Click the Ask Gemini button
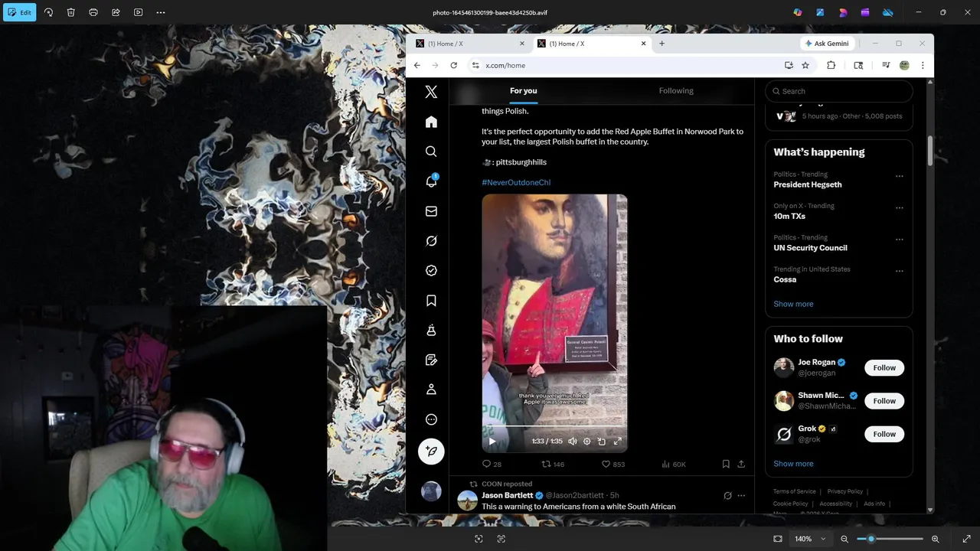 click(x=826, y=44)
